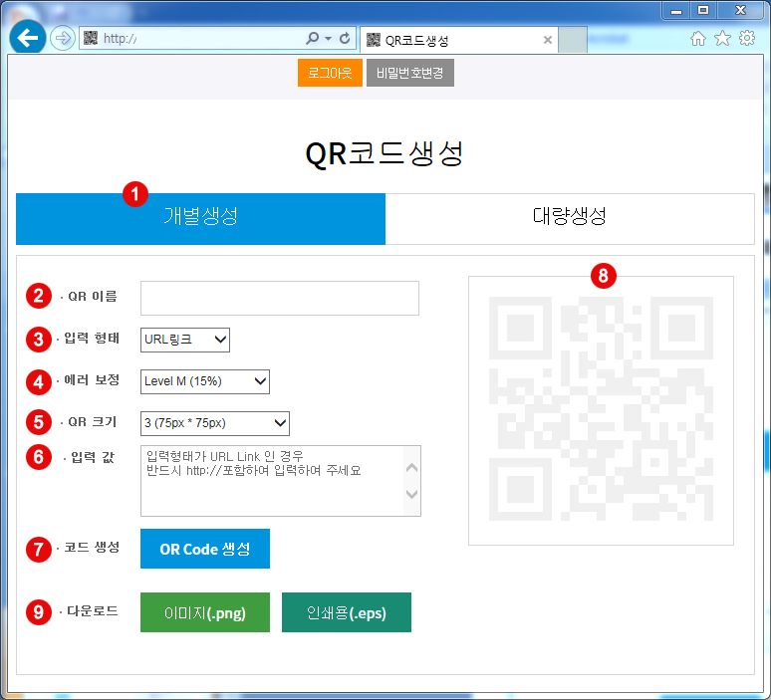Click the QR Code 생성 button
The height and width of the screenshot is (700, 771).
point(205,549)
